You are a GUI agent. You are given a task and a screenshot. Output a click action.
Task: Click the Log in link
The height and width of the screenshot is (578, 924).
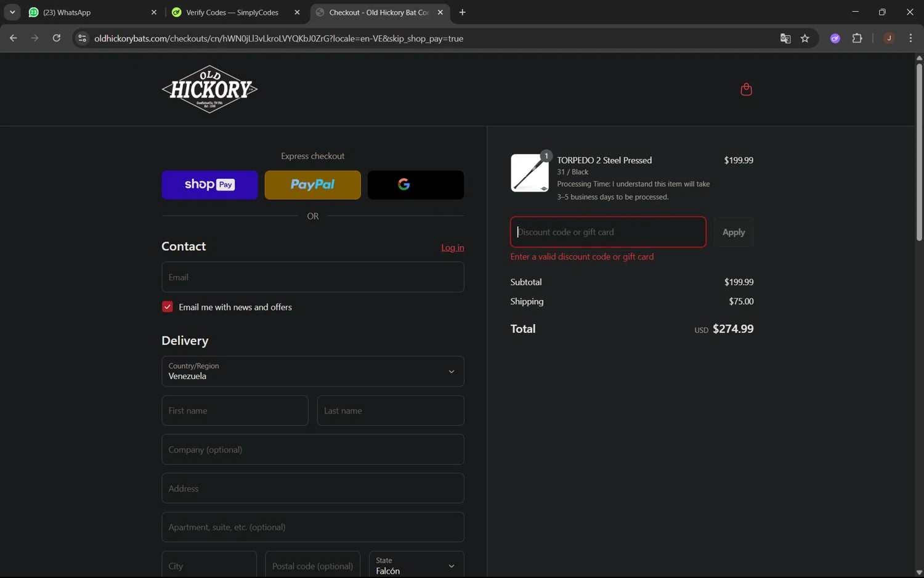coord(453,248)
